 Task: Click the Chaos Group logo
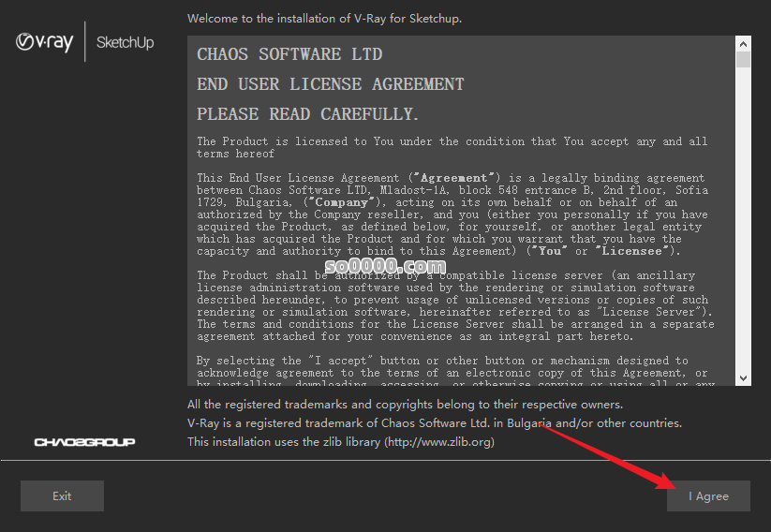[84, 442]
